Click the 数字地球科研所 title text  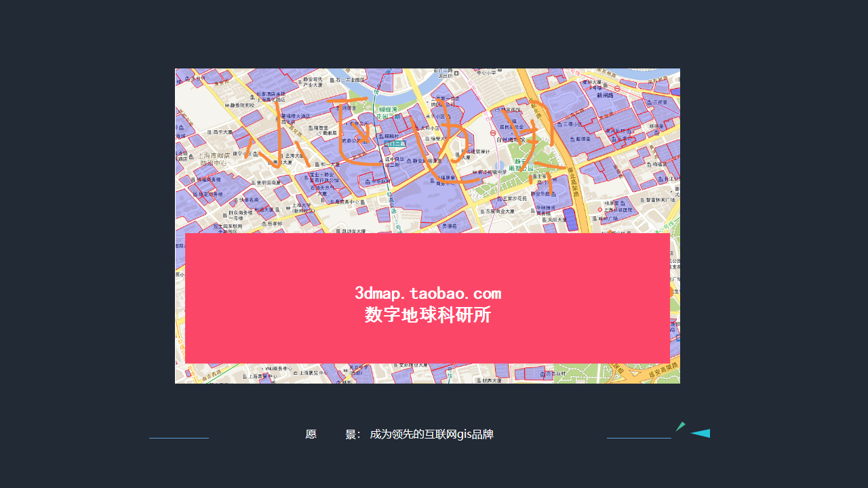pyautogui.click(x=428, y=315)
